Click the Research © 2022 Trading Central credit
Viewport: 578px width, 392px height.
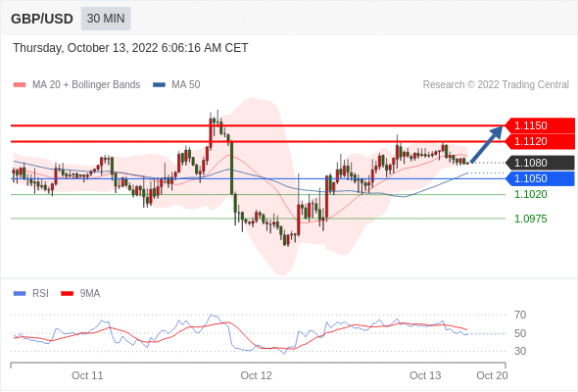click(496, 85)
